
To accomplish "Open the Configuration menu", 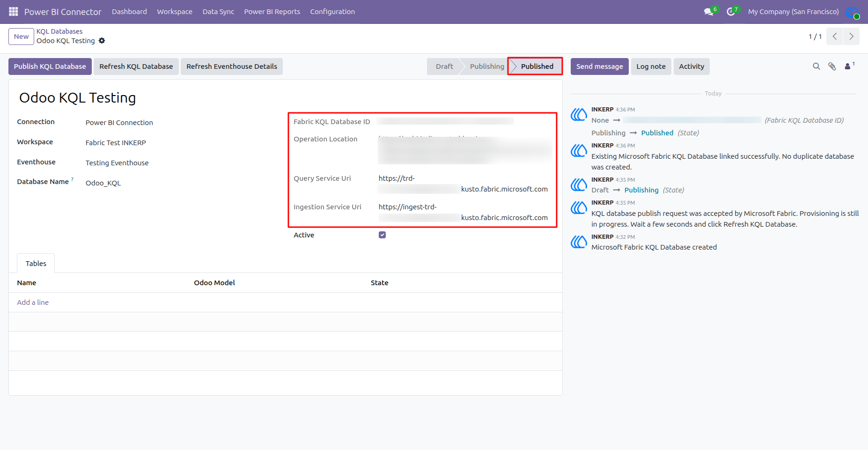I will point(332,12).
